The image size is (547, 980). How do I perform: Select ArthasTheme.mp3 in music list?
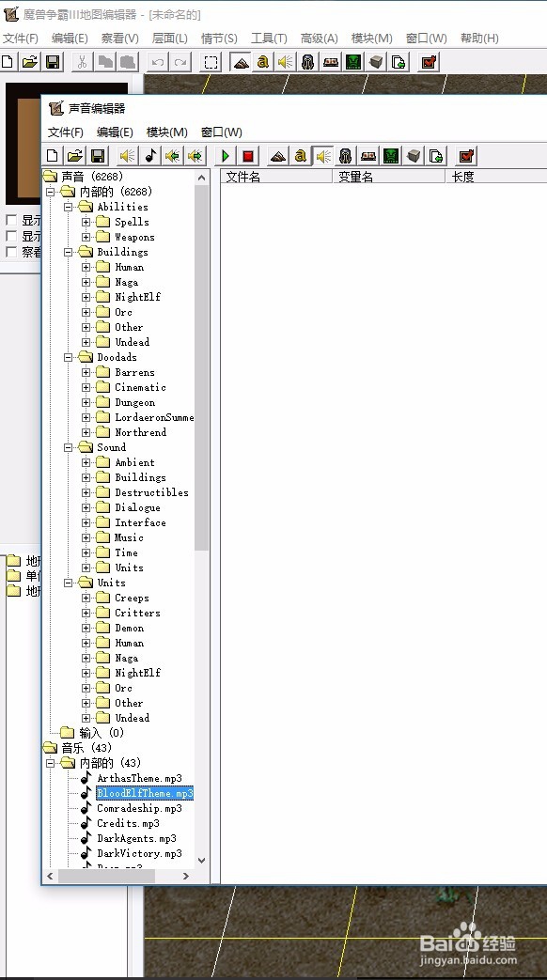click(x=139, y=778)
